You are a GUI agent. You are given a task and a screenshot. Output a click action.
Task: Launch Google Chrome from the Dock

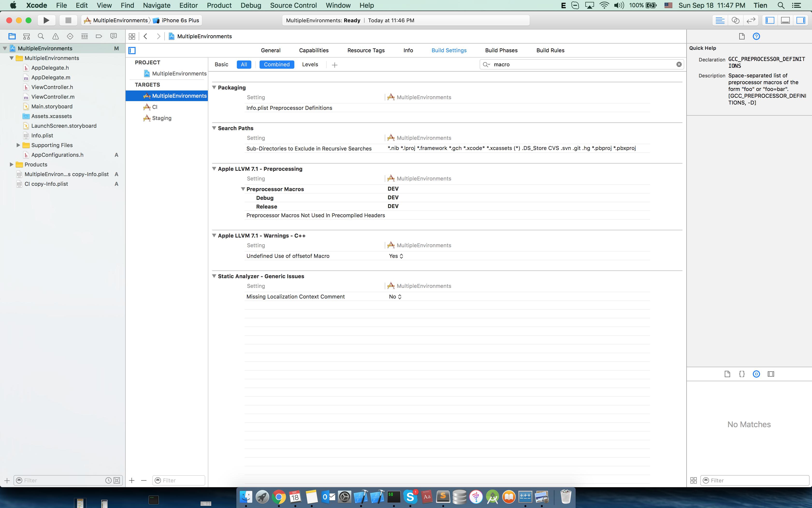pos(278,497)
